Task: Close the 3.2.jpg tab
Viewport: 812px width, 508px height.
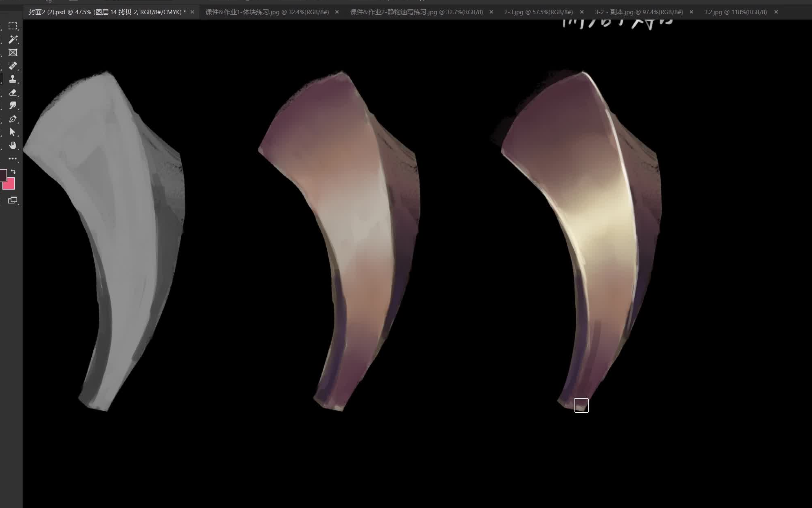Action: pos(776,12)
